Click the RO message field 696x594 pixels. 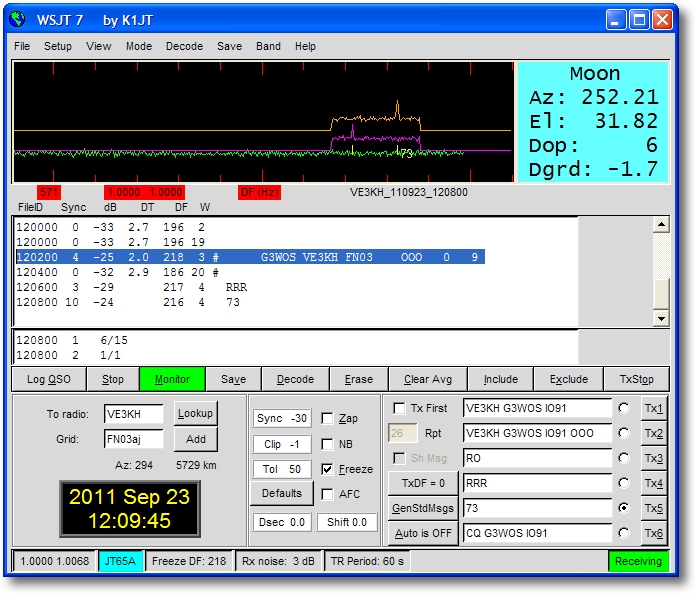(x=538, y=458)
